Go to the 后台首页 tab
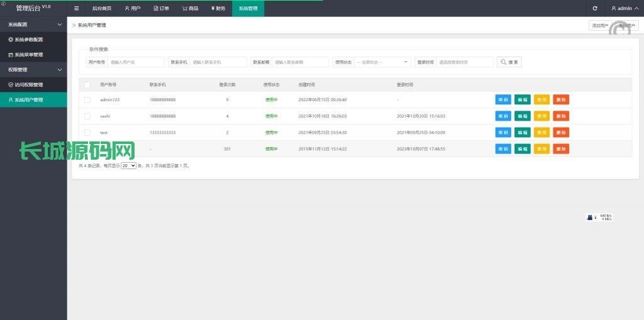644x320 pixels. click(x=101, y=8)
